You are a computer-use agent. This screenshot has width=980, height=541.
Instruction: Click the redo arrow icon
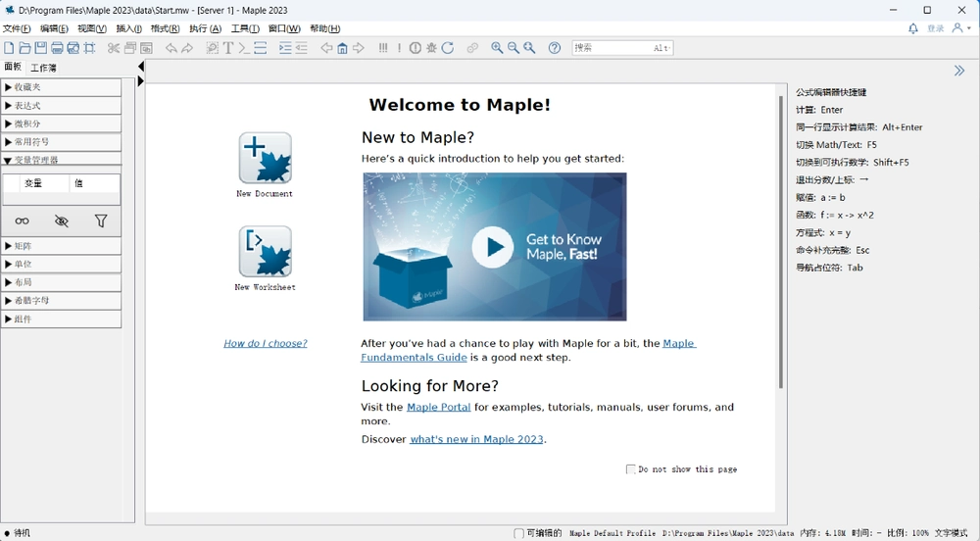[x=187, y=48]
